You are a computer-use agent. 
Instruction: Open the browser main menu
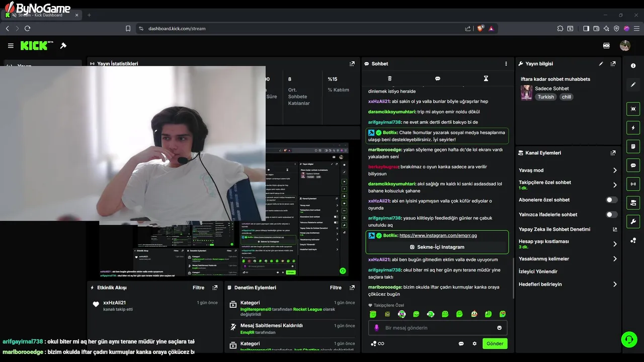coord(636,29)
